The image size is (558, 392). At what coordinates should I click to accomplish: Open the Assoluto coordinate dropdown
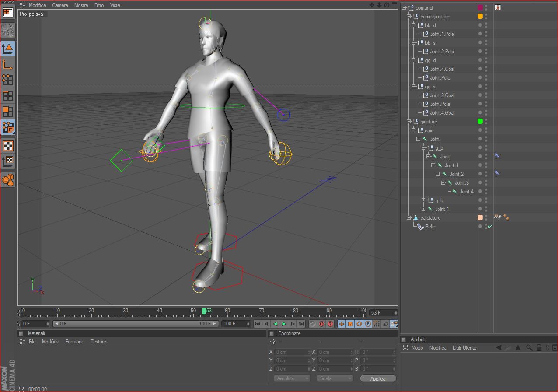coord(292,378)
